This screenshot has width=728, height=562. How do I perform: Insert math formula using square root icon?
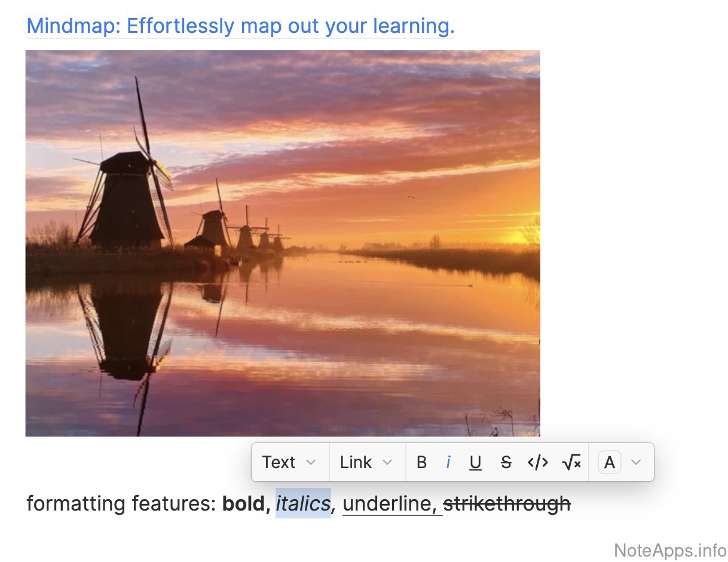(x=571, y=462)
